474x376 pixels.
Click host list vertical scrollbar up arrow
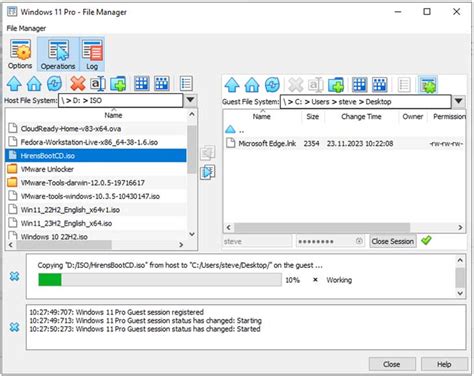[x=192, y=115]
